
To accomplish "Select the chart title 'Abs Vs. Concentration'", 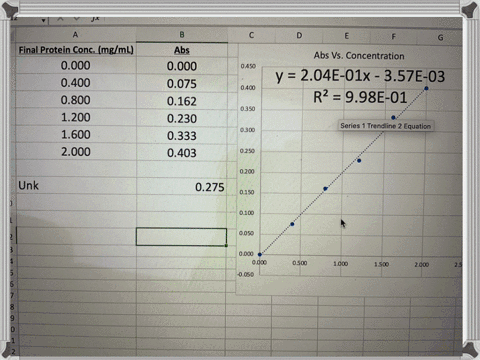I will pos(359,56).
